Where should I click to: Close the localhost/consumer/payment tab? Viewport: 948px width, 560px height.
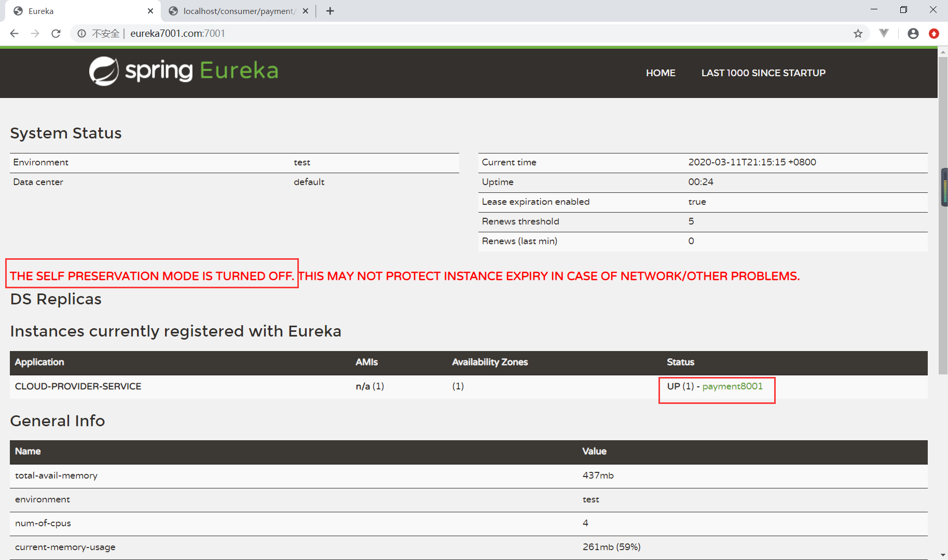pos(306,11)
